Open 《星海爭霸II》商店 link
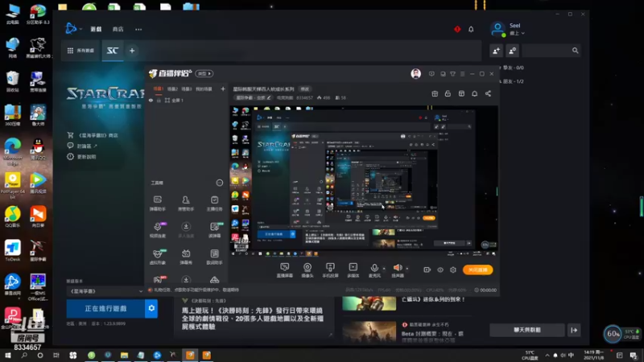Screen dimensions: 644x362 [x=93, y=135]
